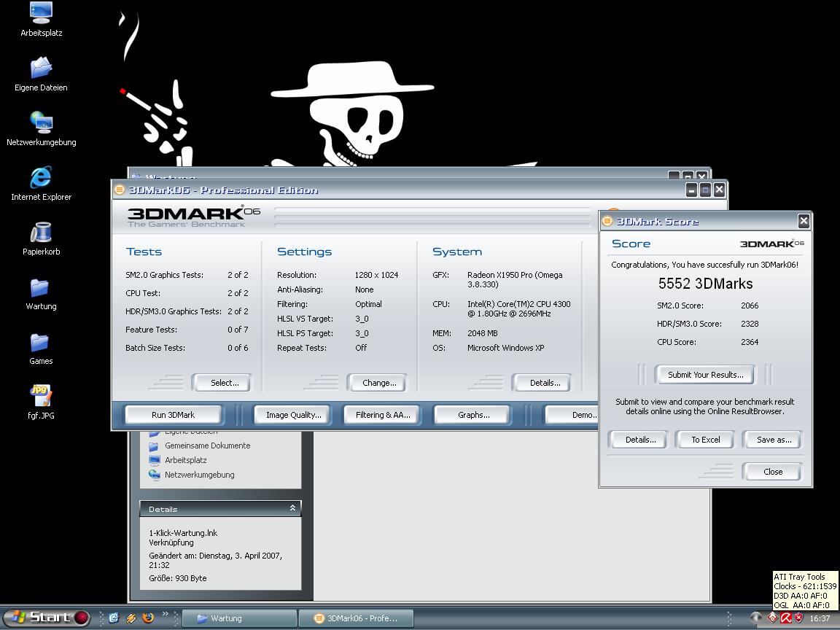Click the Internet Explorer quick launch icon
This screenshot has height=630, width=840.
click(x=114, y=618)
